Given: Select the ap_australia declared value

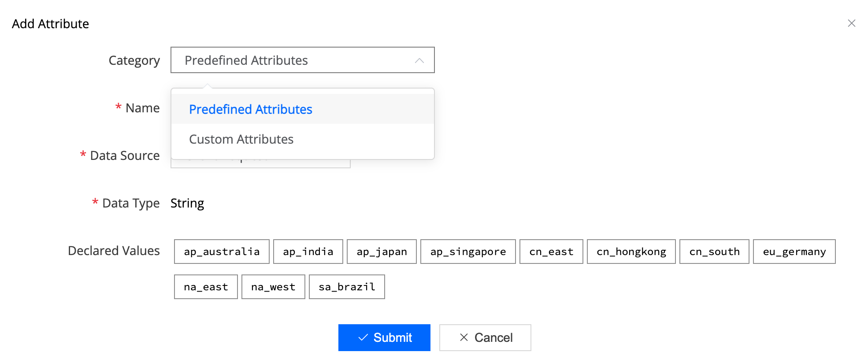Looking at the screenshot, I should (222, 252).
